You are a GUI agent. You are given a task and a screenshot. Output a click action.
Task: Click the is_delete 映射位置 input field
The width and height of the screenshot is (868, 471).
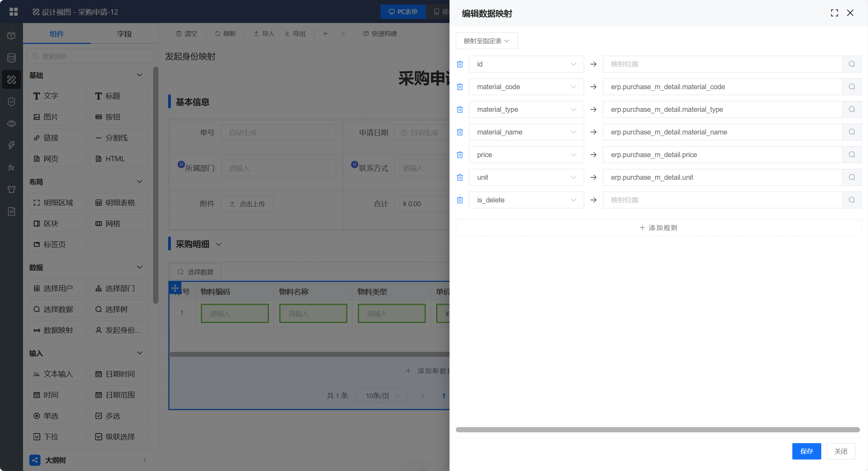pos(722,200)
